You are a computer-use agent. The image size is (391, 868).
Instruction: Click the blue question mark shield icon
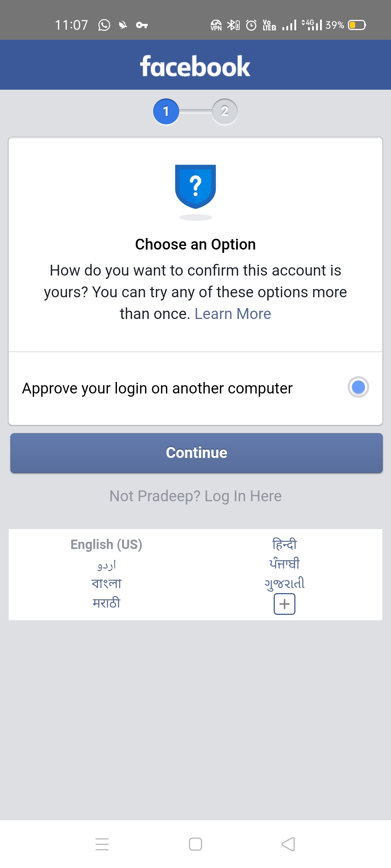195,187
